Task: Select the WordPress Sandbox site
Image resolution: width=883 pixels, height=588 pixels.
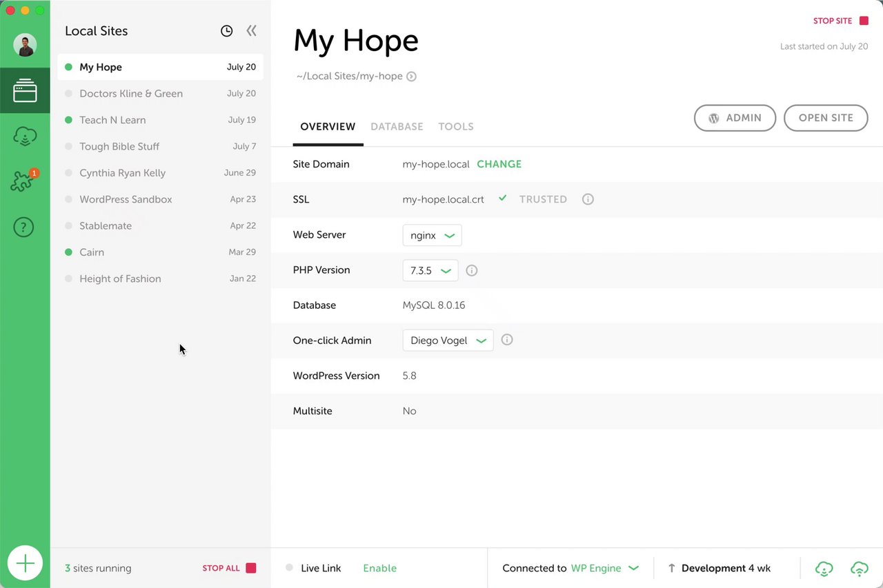Action: point(160,199)
